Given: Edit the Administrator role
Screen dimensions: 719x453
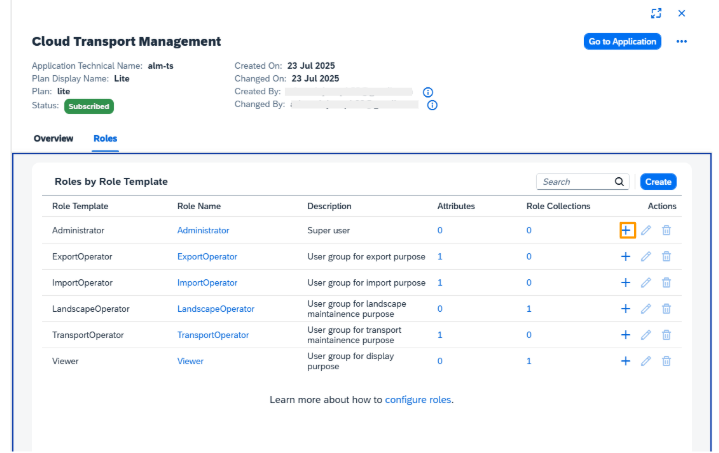Looking at the screenshot, I should click(x=646, y=230).
